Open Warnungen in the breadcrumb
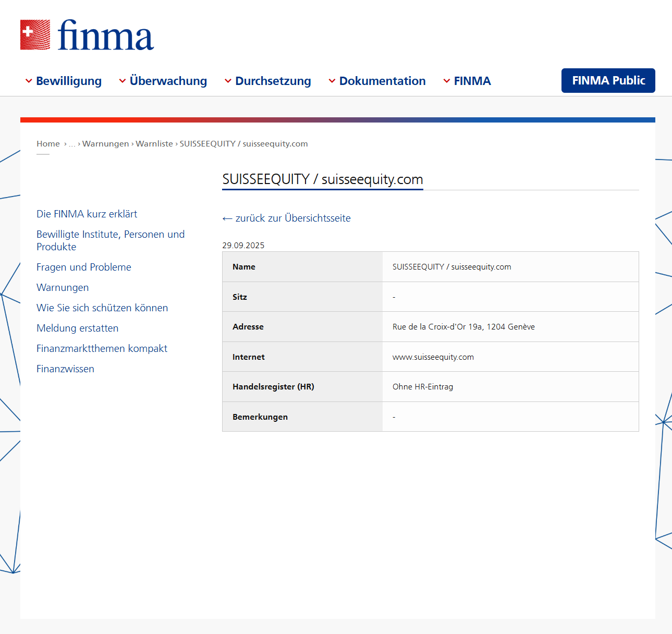This screenshot has height=634, width=672. pyautogui.click(x=106, y=144)
